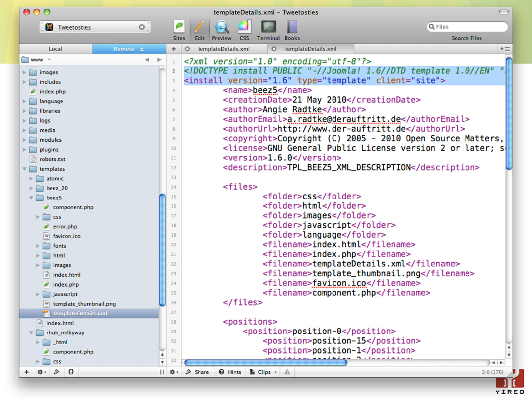Image resolution: width=532 pixels, height=399 pixels.
Task: Select templateDetails.xml in the file tree
Action: [89, 314]
